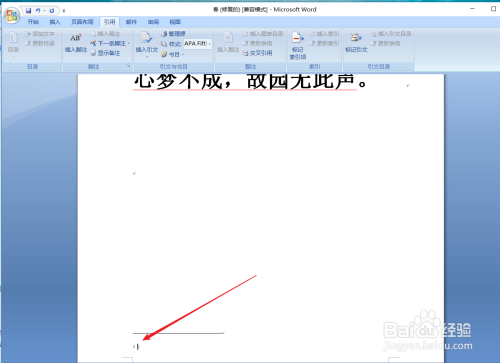Click 更新索引 (Update Index)
Image resolution: width=500 pixels, height=363 pixels.
(x=324, y=43)
